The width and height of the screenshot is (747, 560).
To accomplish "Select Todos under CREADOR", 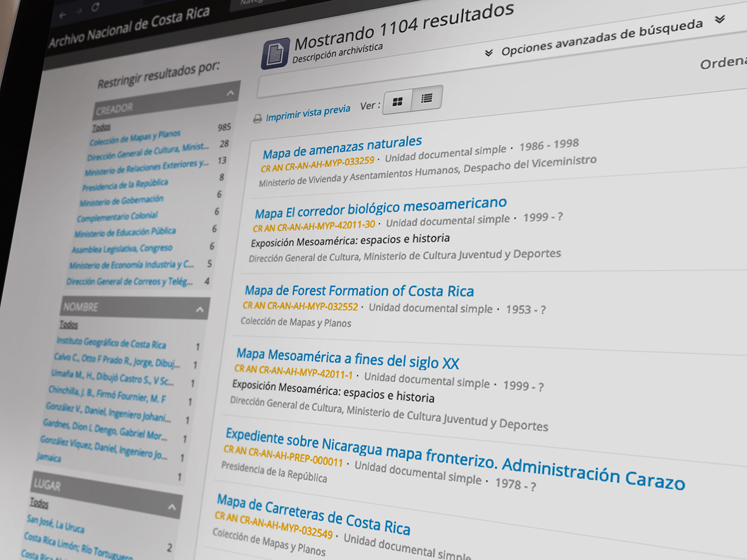I will click(101, 128).
